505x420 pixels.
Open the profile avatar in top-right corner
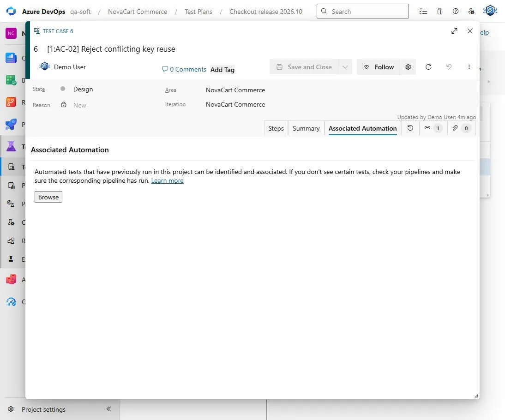coord(490,11)
